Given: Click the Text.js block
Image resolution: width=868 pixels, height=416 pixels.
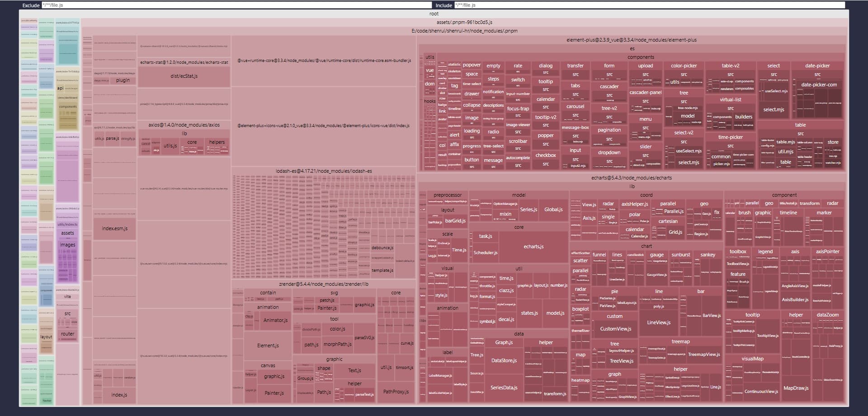Looking at the screenshot, I should (354, 370).
